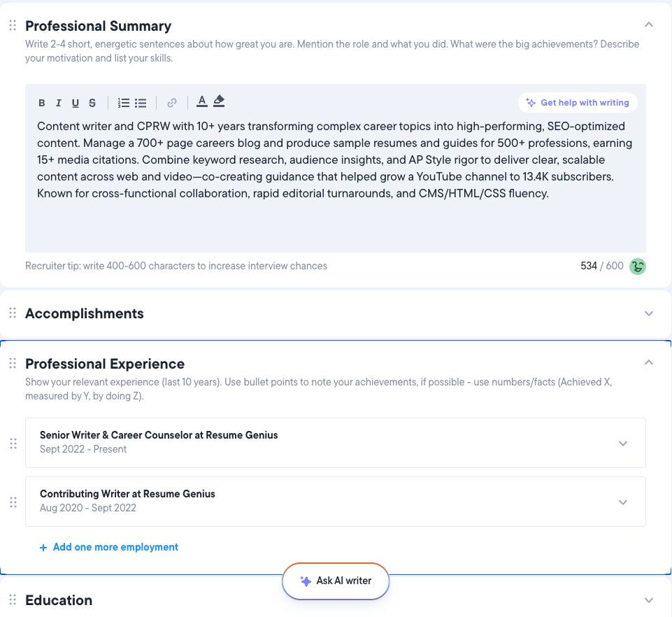This screenshot has height=617, width=672.
Task: Open the text color picker
Action: (x=202, y=102)
